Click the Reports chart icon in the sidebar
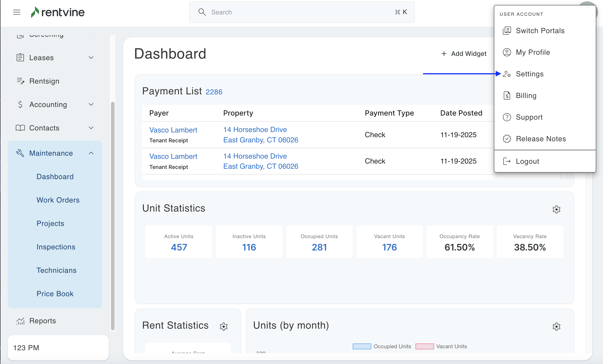Viewport: 603px width, 364px height. [x=20, y=321]
